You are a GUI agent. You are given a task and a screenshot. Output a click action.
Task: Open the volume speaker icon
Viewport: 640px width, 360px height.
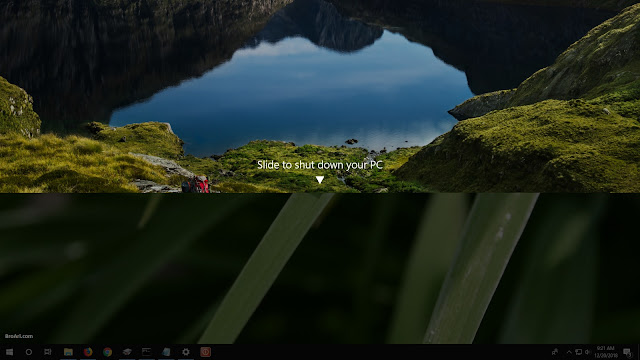pos(588,352)
